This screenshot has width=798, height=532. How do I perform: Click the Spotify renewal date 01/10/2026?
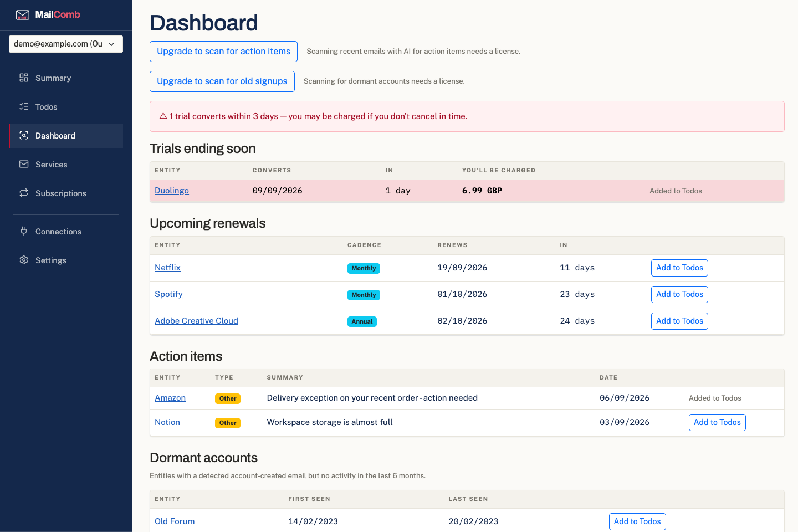462,294
